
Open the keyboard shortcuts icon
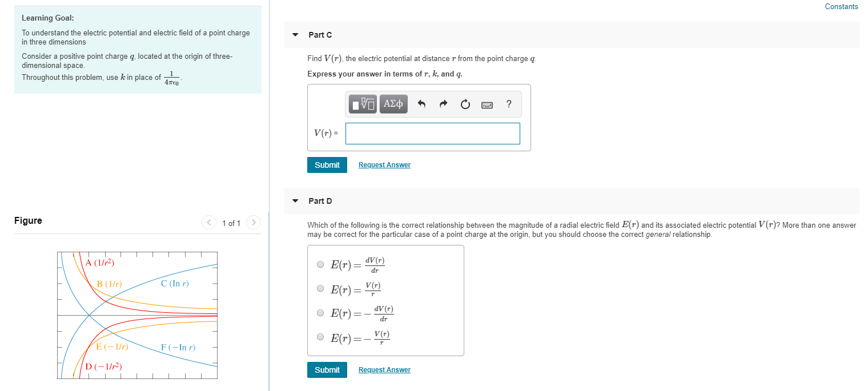487,104
